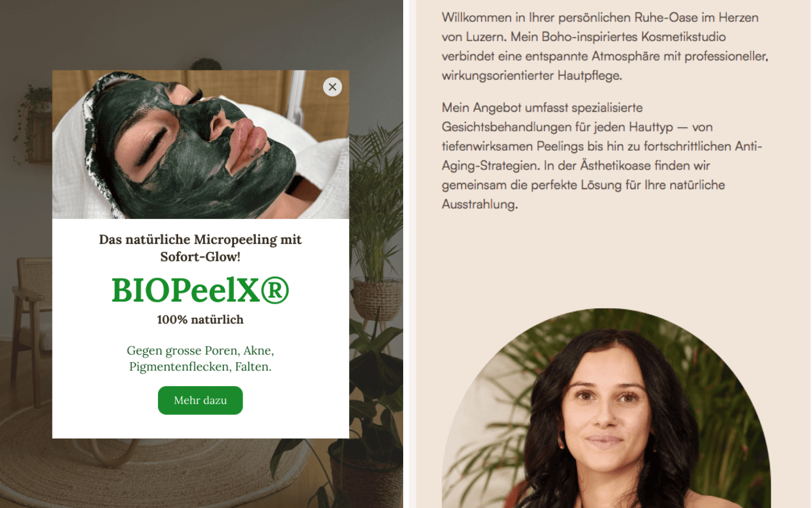
Task: Click the green Mehr dazu button
Action: point(200,400)
